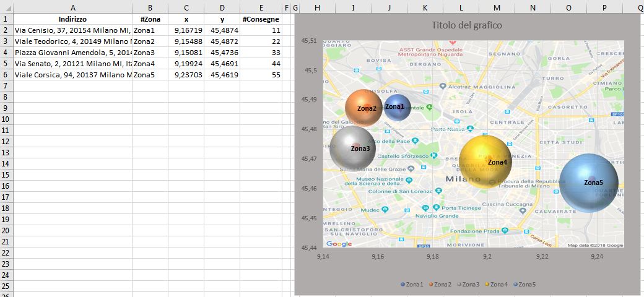Screen dimensions: 644x297
Task: Select the x value 9,19924
Action: [x=186, y=63]
